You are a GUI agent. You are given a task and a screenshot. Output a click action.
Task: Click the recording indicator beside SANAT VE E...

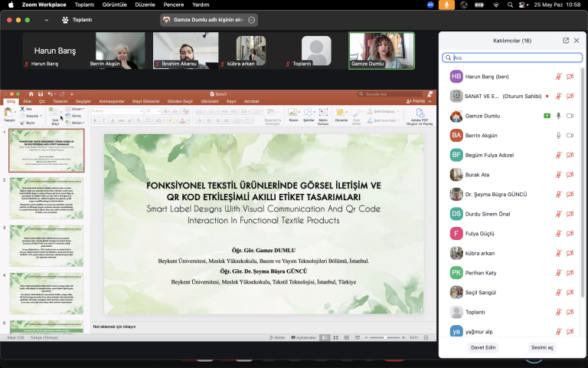pos(547,96)
